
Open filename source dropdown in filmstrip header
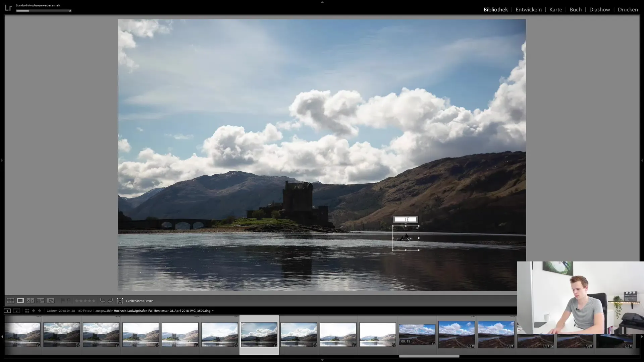[213, 311]
